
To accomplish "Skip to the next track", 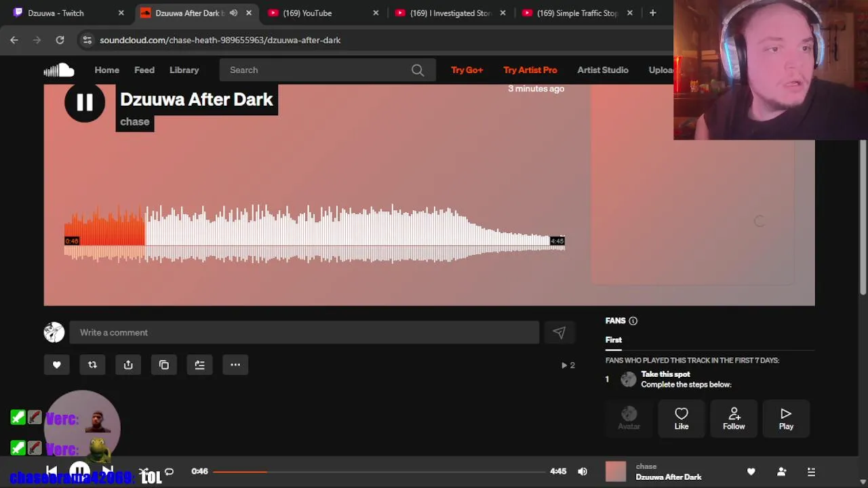I will click(x=107, y=471).
